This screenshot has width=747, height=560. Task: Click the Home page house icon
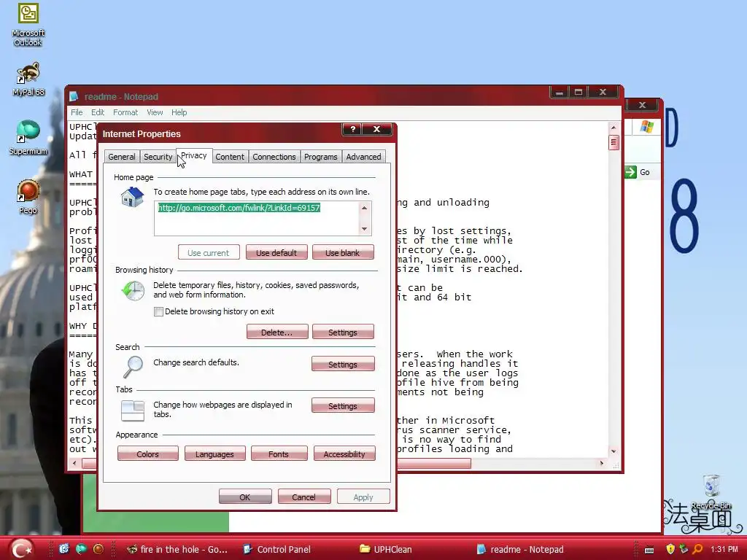point(133,197)
